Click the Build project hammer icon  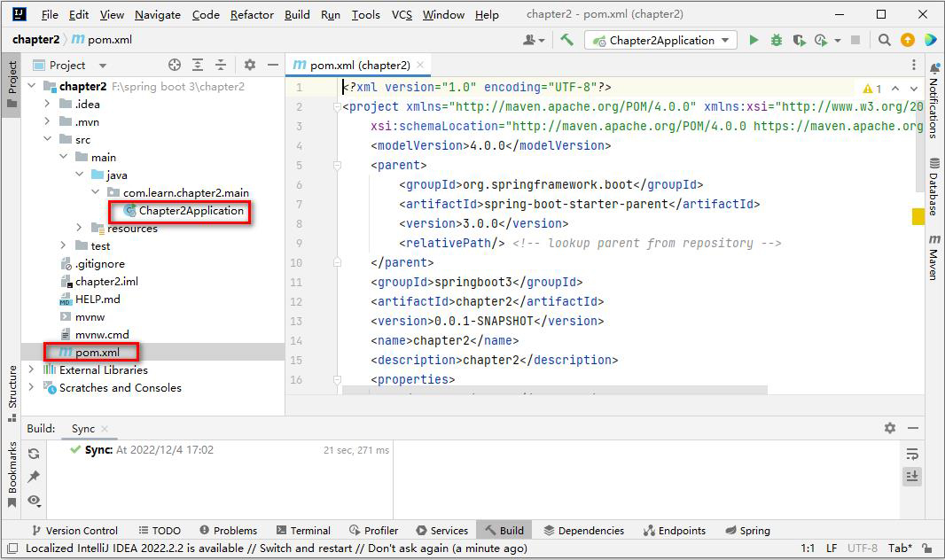pos(566,41)
